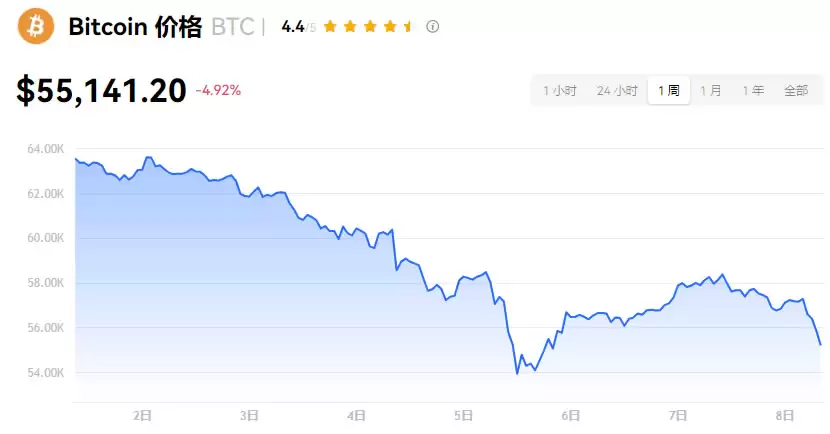The image size is (830, 434).
Task: Select the 1周 time range tab
Action: [668, 91]
